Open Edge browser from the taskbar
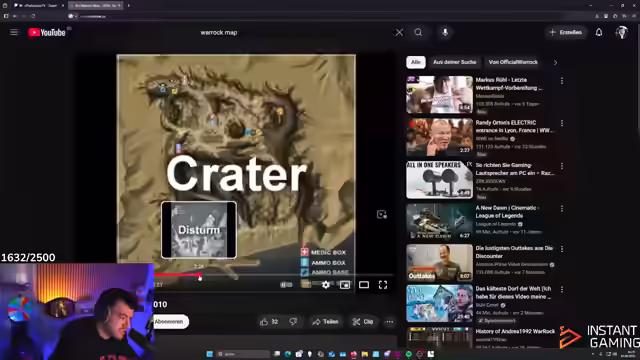The image size is (640, 360). [x=288, y=354]
